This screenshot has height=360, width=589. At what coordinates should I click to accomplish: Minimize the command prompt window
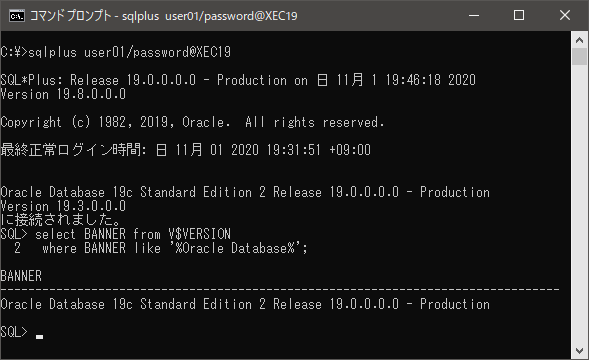474,15
